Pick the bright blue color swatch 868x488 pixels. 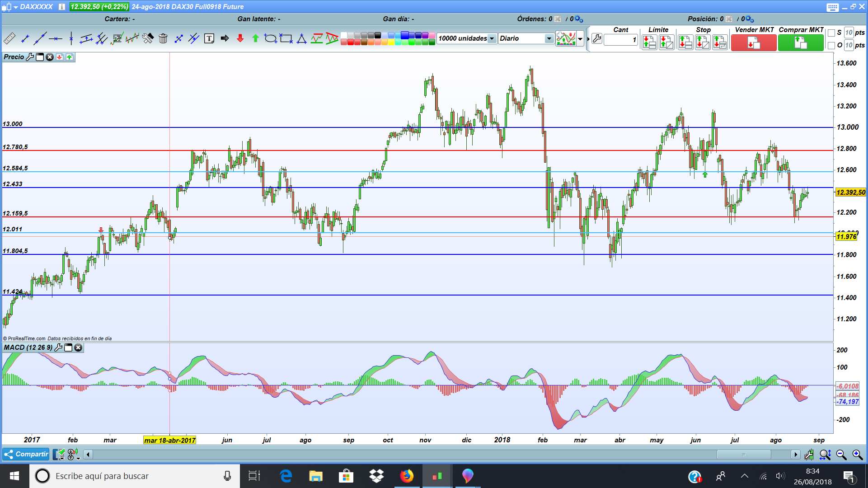click(405, 35)
